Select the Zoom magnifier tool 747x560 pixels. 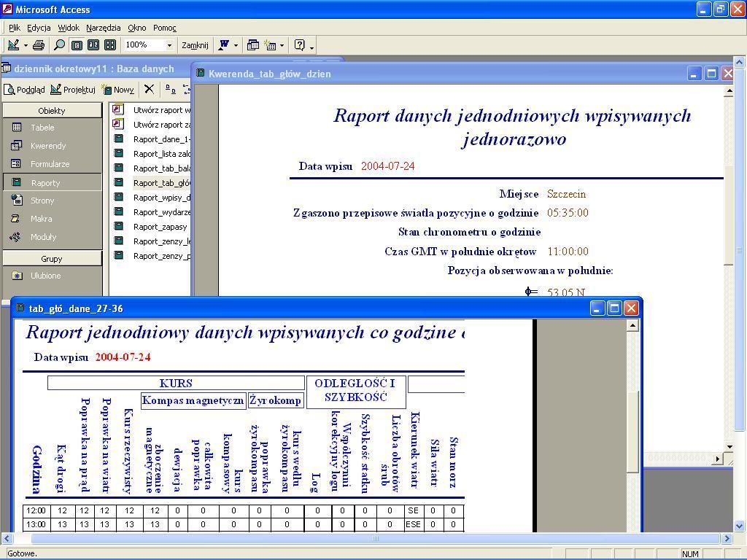point(60,45)
